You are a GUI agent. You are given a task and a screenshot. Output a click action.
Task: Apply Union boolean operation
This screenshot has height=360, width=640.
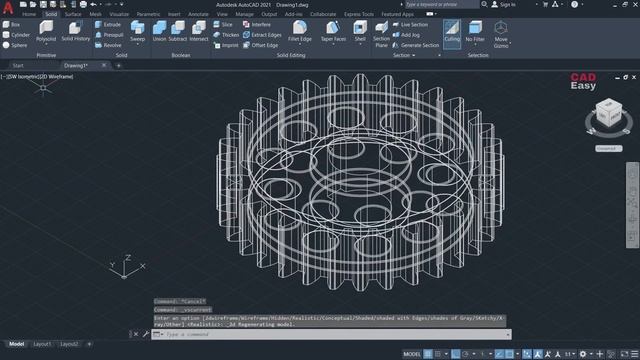159,31
